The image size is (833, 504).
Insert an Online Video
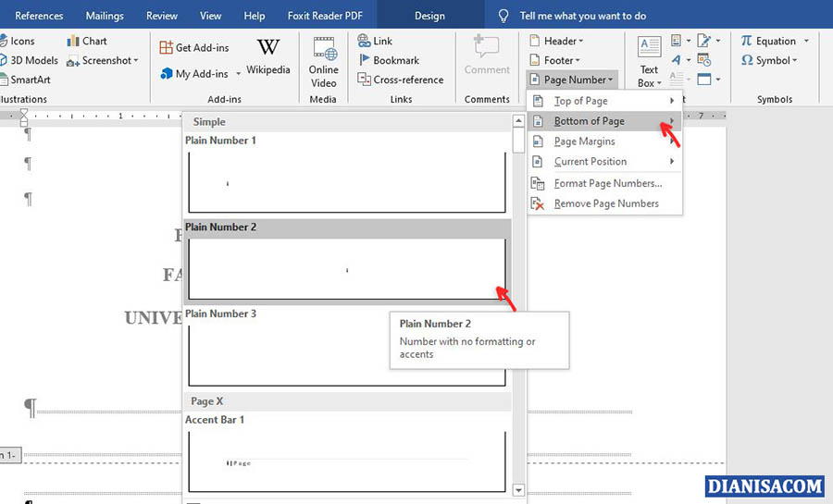pyautogui.click(x=323, y=61)
